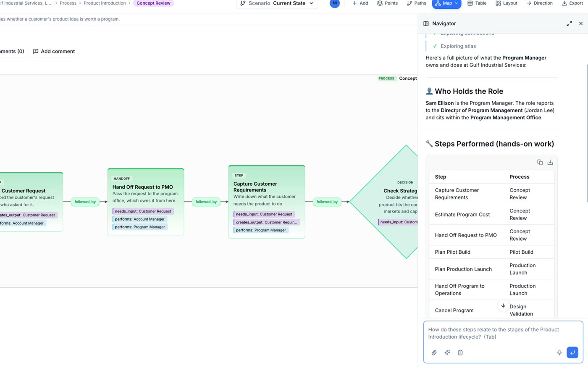588x368 pixels.
Task: Click Export in the toolbar
Action: 572,3
